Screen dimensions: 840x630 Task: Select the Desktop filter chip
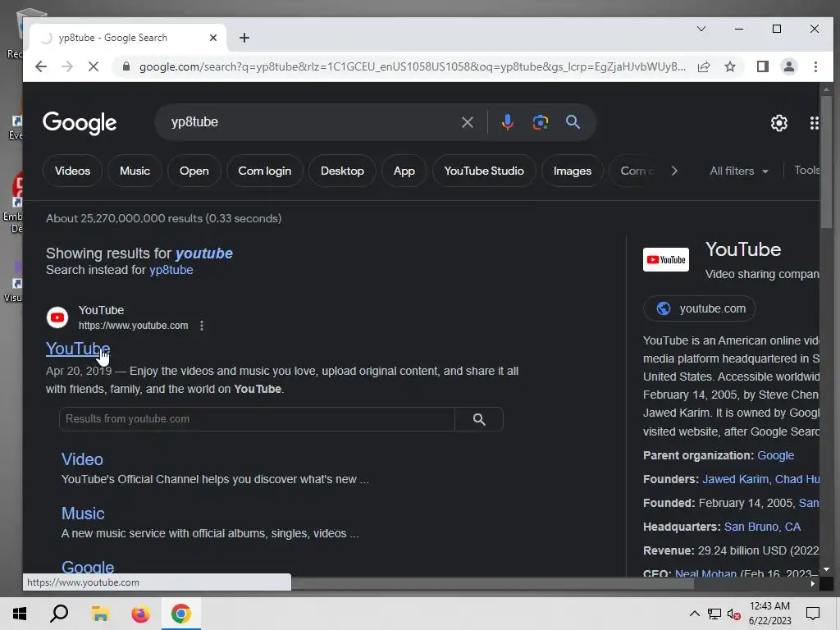(x=342, y=171)
